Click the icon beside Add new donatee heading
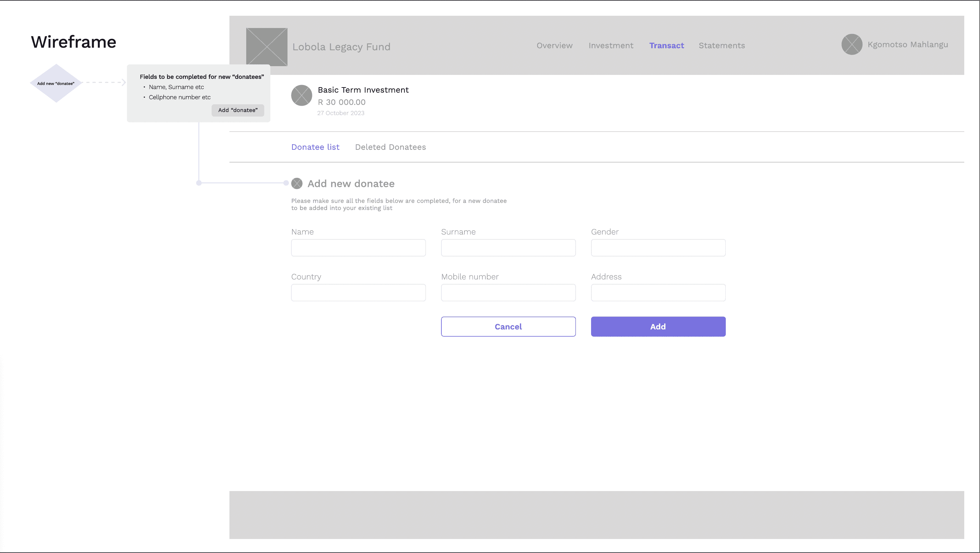 [297, 183]
